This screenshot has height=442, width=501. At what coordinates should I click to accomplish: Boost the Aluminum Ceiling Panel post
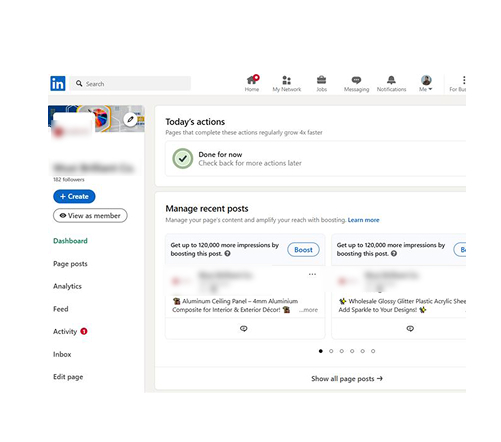[x=303, y=250]
